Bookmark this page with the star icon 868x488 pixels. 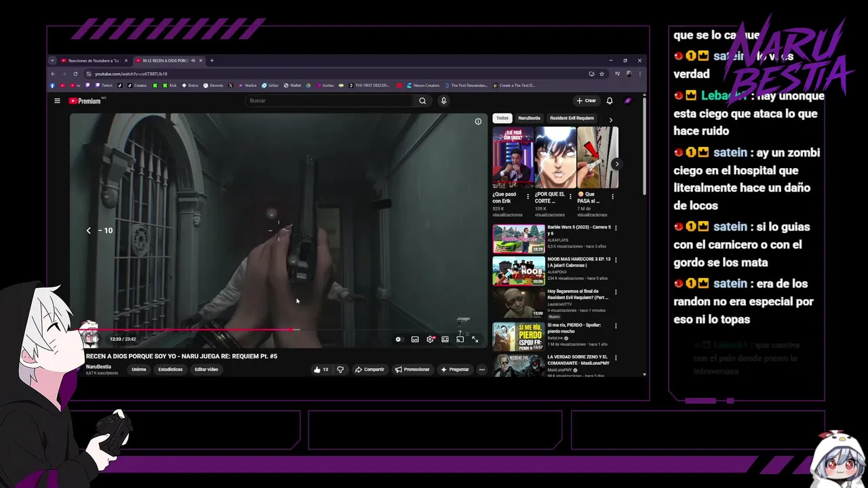[601, 74]
